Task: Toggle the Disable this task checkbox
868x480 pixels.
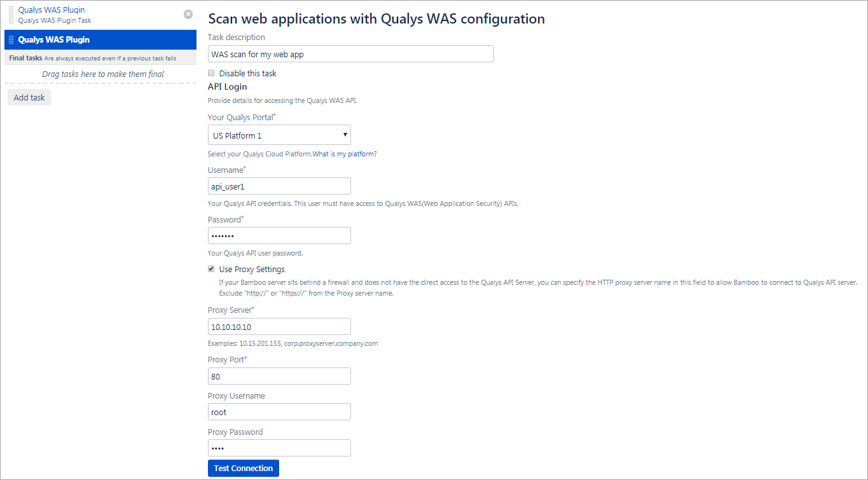Action: tap(211, 73)
